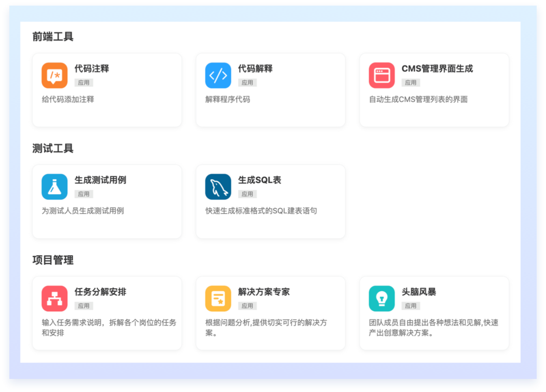Click the red CMS管理界面生成 window icon

382,76
